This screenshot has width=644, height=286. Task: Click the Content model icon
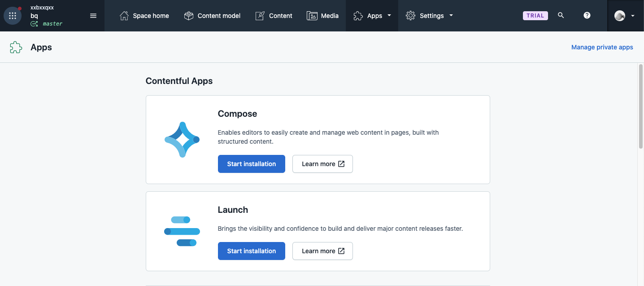pyautogui.click(x=189, y=15)
